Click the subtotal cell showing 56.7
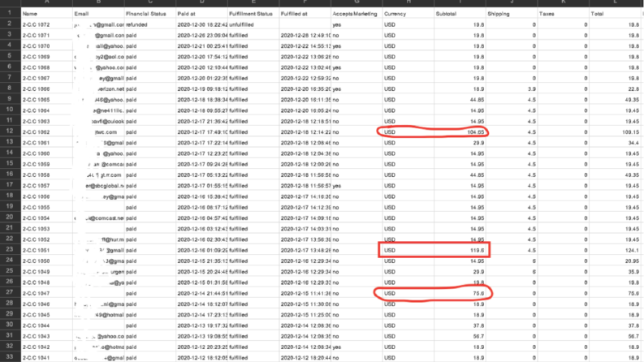This screenshot has width=644, height=362. [460, 336]
